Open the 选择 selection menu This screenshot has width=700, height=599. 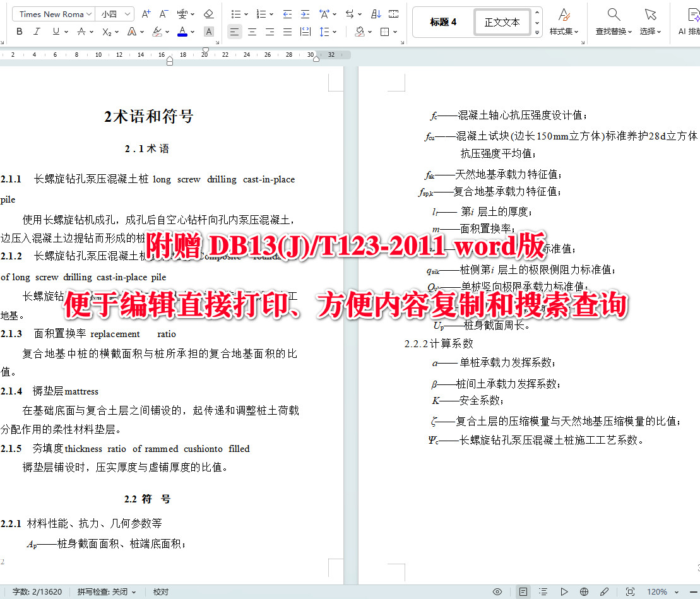650,21
